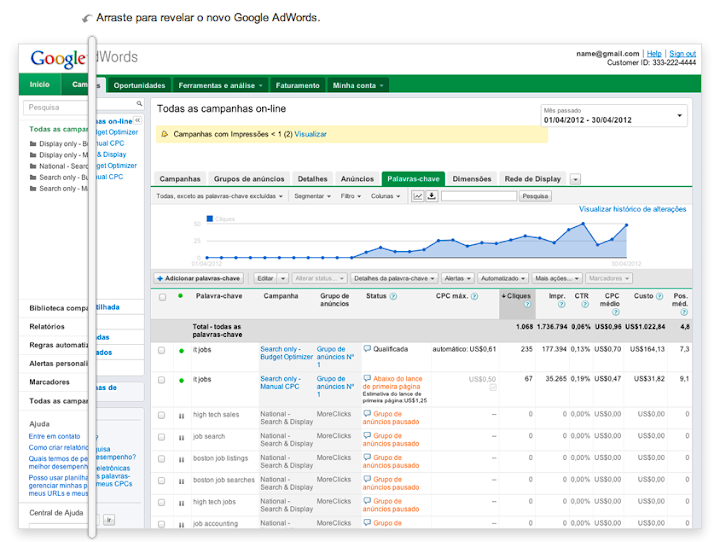Open the Mais ações dropdown
This screenshot has width=720, height=542.
[557, 278]
